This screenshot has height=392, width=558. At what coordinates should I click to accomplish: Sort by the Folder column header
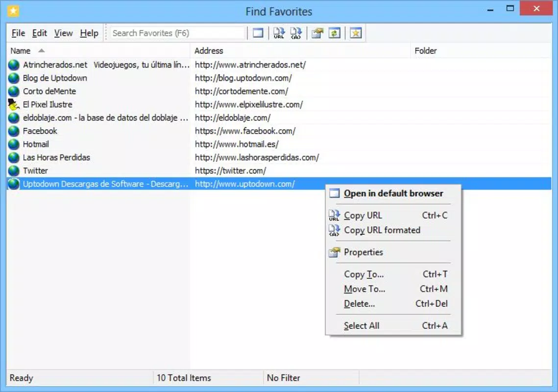point(481,50)
